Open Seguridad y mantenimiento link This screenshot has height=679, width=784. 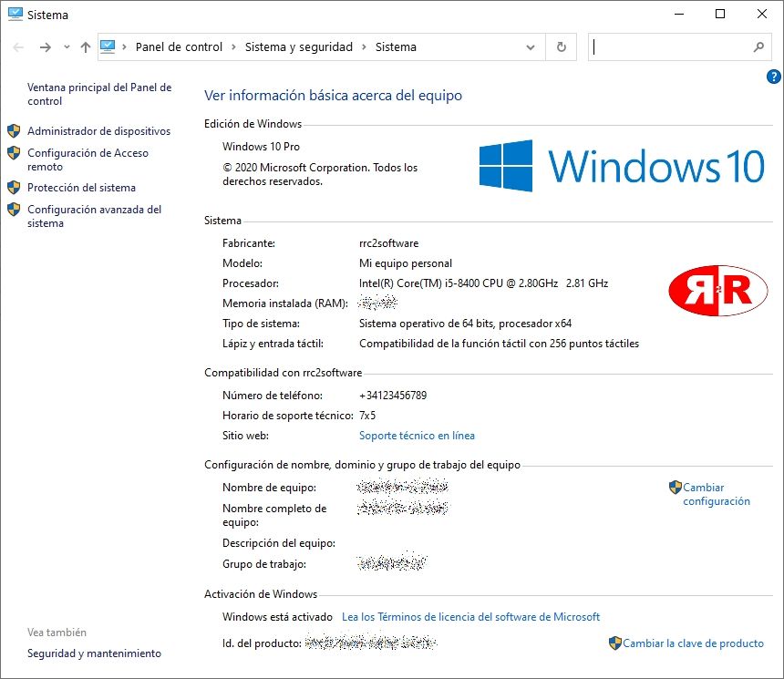pyautogui.click(x=94, y=653)
